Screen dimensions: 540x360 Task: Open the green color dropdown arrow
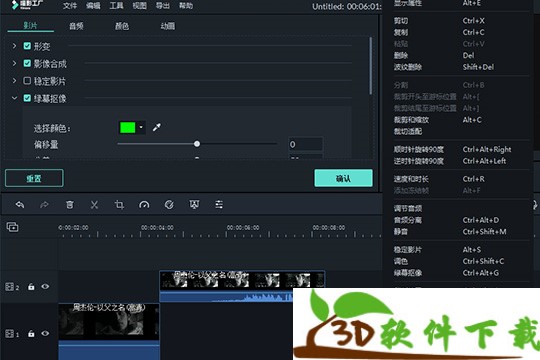point(141,127)
